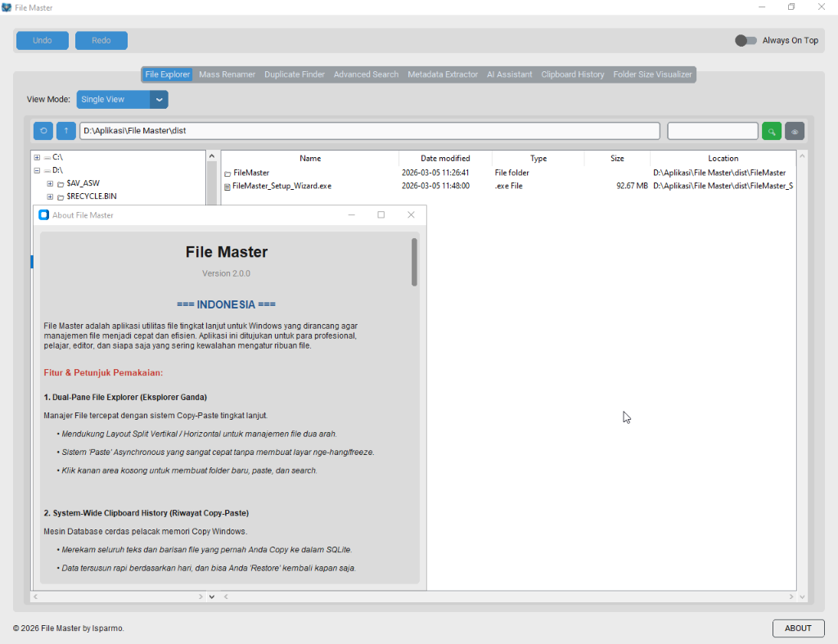Click the Undo button

point(42,39)
